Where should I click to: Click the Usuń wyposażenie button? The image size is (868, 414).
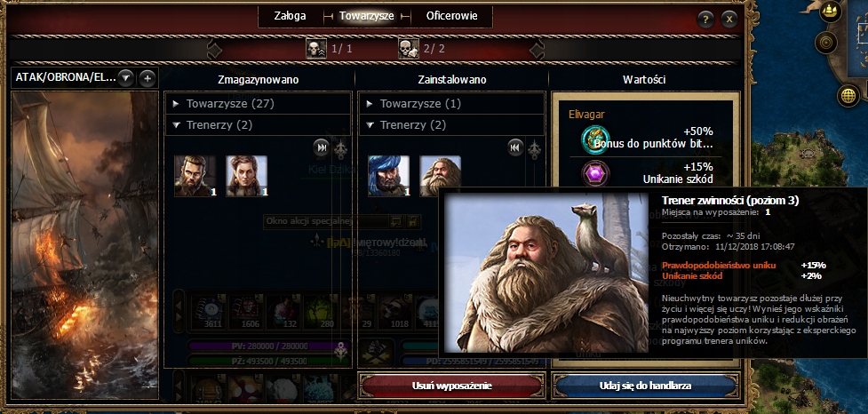click(451, 386)
